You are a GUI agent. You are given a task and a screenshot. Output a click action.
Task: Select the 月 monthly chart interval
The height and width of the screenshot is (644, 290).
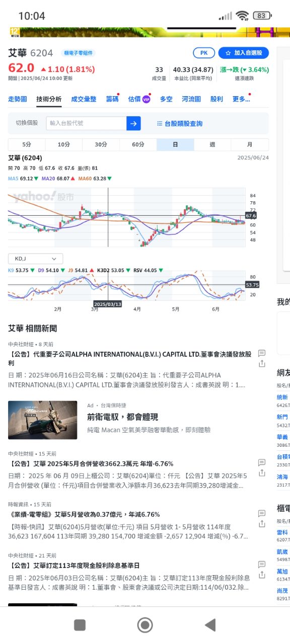[x=250, y=145]
